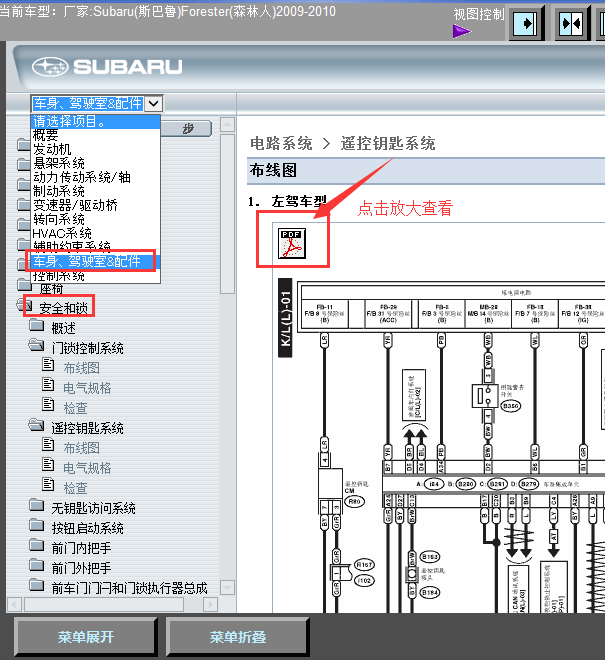Select 概要 in dropdown list
605x660 pixels.
(96, 135)
